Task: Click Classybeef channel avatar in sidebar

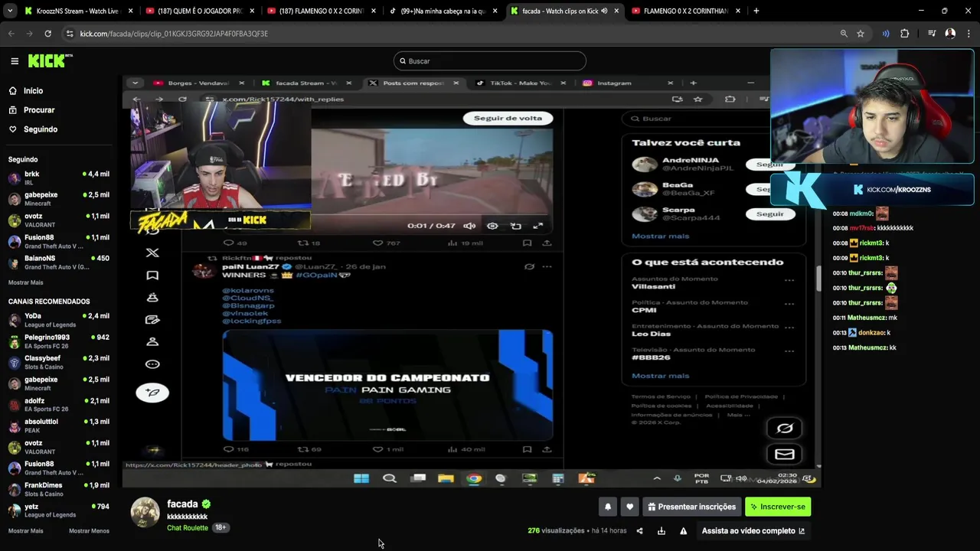Action: click(x=15, y=363)
